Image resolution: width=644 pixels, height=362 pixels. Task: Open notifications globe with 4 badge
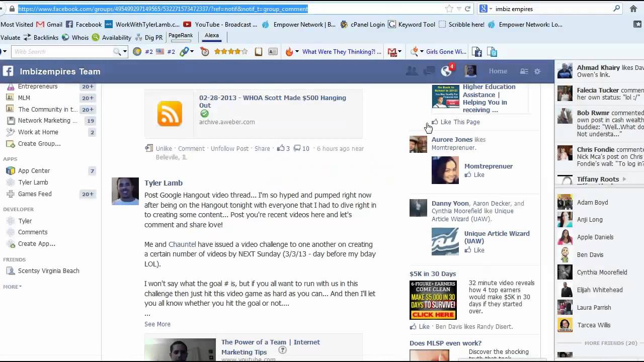[447, 70]
